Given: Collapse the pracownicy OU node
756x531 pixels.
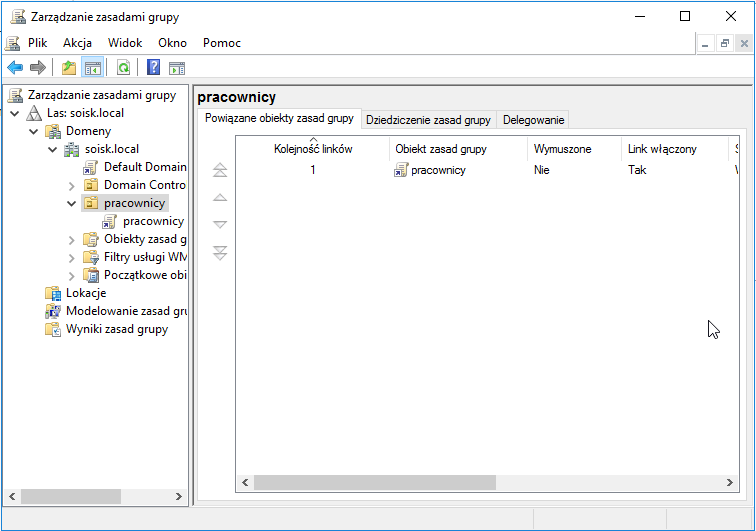Looking at the screenshot, I should pos(71,204).
